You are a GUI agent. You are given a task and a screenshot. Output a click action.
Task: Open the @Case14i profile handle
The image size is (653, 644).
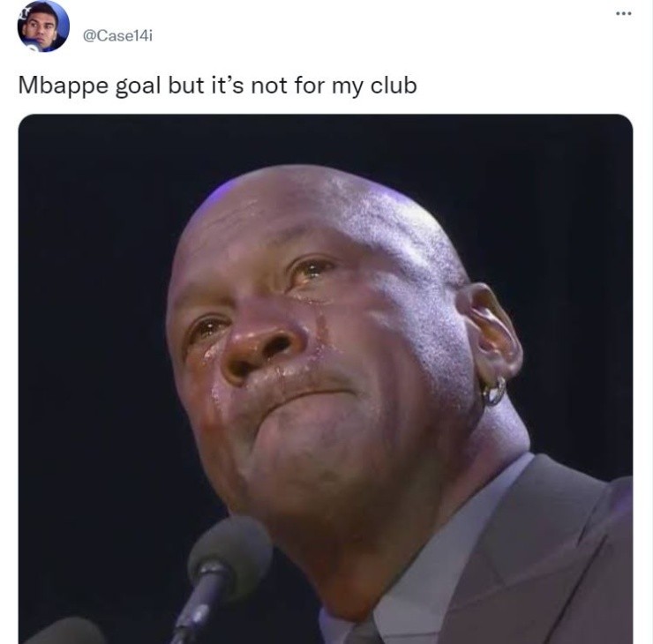pyautogui.click(x=118, y=36)
